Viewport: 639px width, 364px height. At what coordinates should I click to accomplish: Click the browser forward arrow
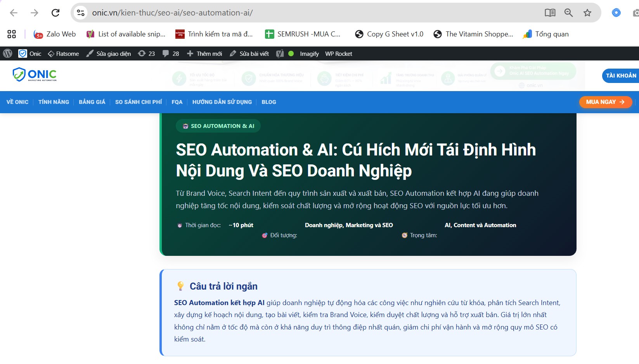(x=35, y=13)
